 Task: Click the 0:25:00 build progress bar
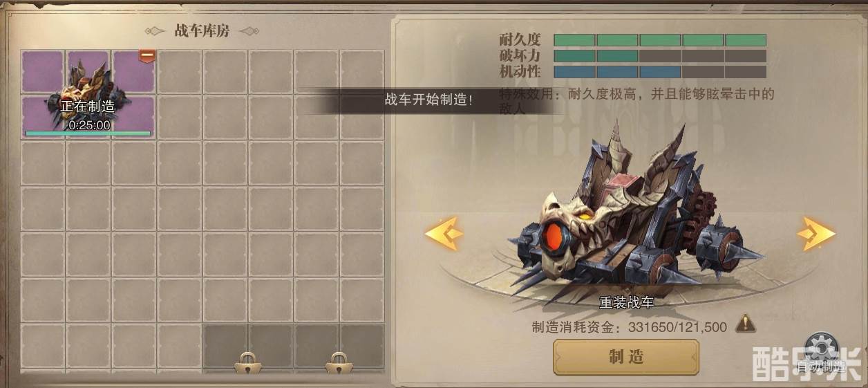coord(88,133)
